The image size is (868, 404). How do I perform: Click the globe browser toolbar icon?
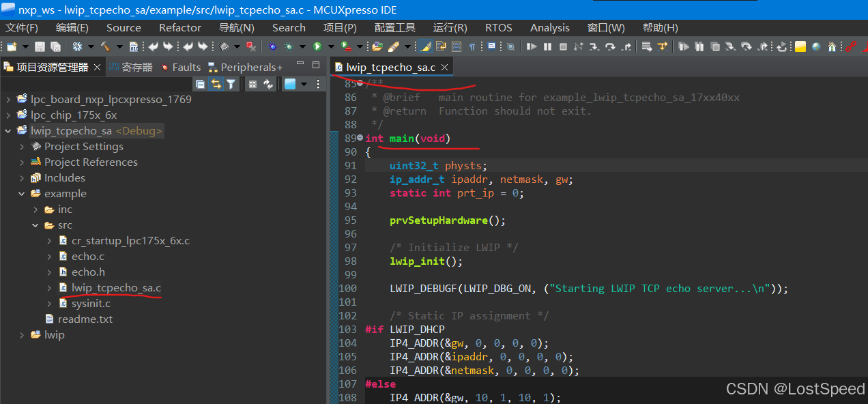point(816,46)
